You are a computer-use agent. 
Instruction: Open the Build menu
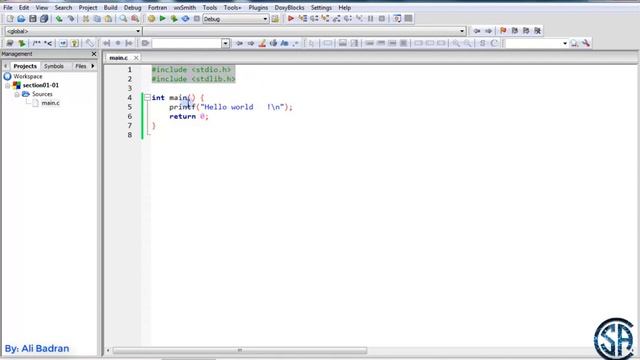pyautogui.click(x=110, y=7)
